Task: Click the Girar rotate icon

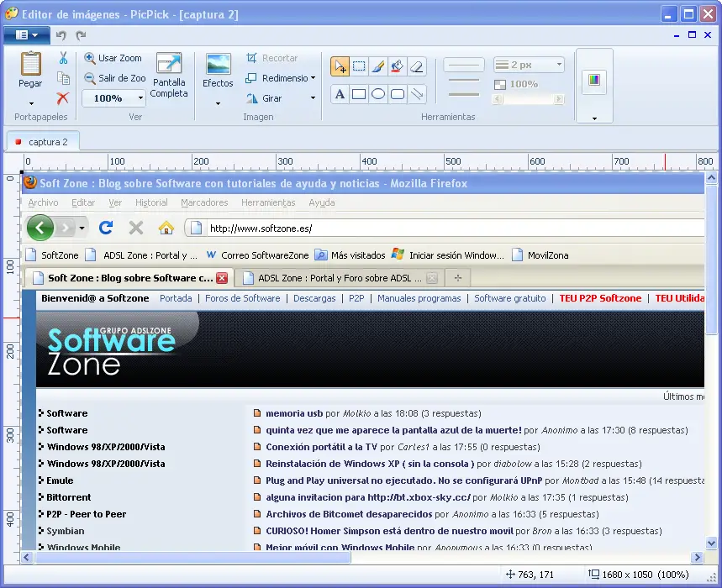Action: [x=251, y=98]
